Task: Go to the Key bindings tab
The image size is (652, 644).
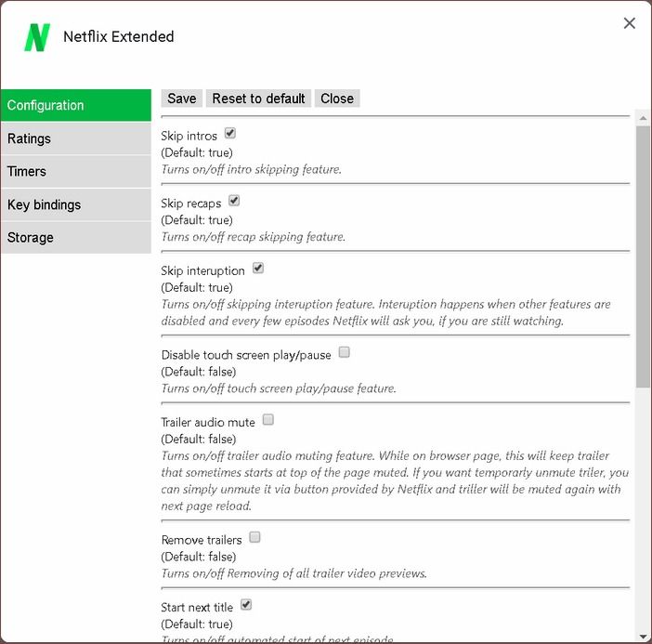Action: click(76, 204)
